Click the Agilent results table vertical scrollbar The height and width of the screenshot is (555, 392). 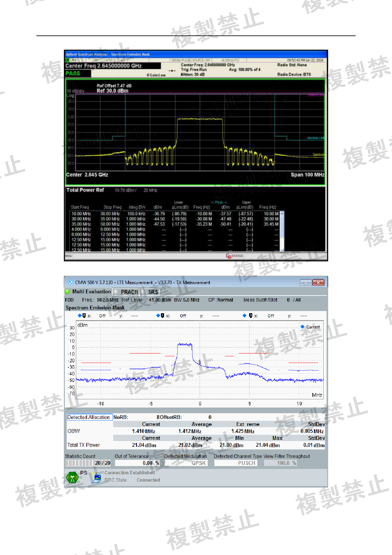[282, 232]
